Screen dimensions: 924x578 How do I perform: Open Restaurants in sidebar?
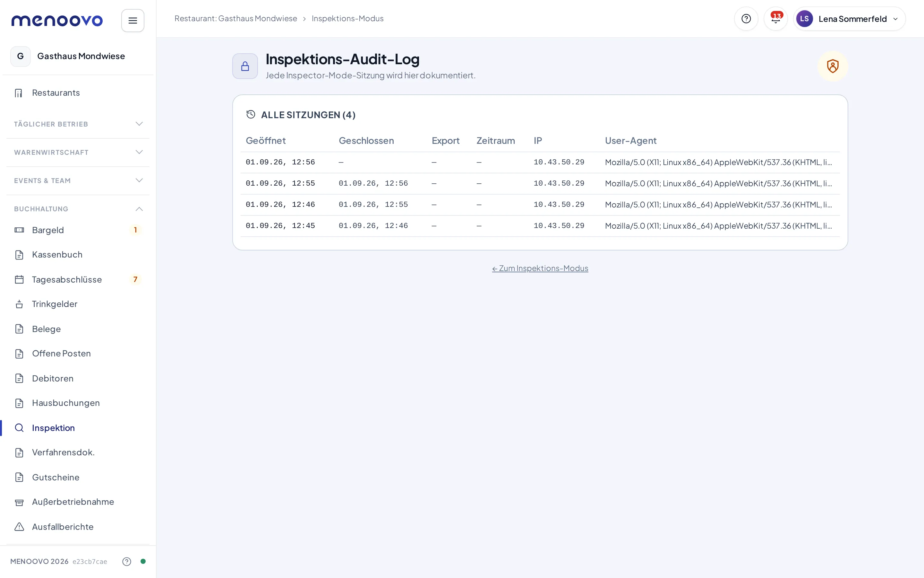tap(78, 93)
